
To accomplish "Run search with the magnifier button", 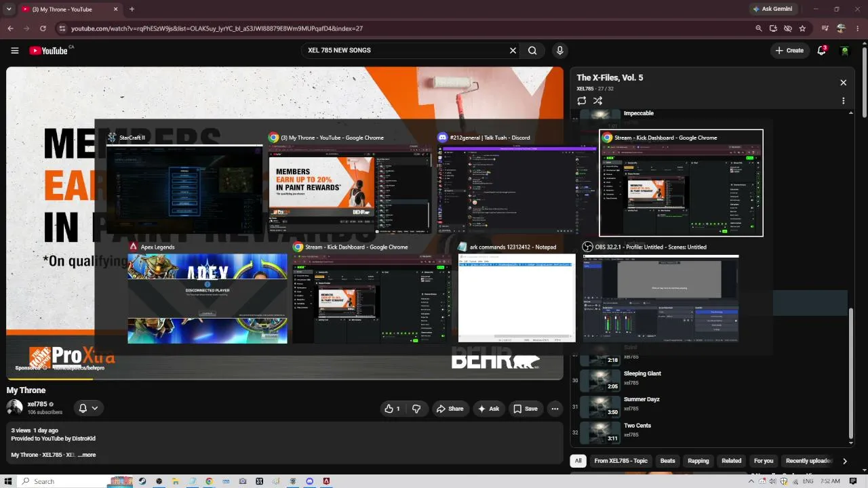I will 532,50.
